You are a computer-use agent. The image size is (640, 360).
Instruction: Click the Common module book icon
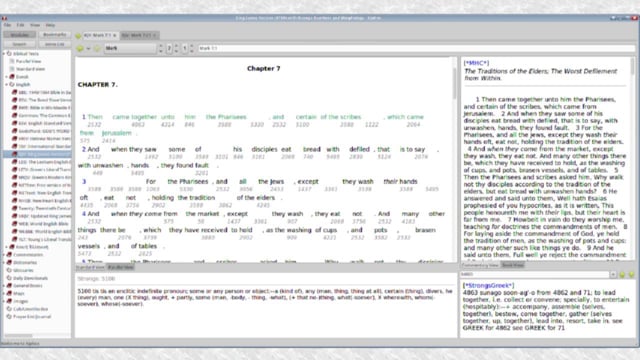[x=14, y=116]
